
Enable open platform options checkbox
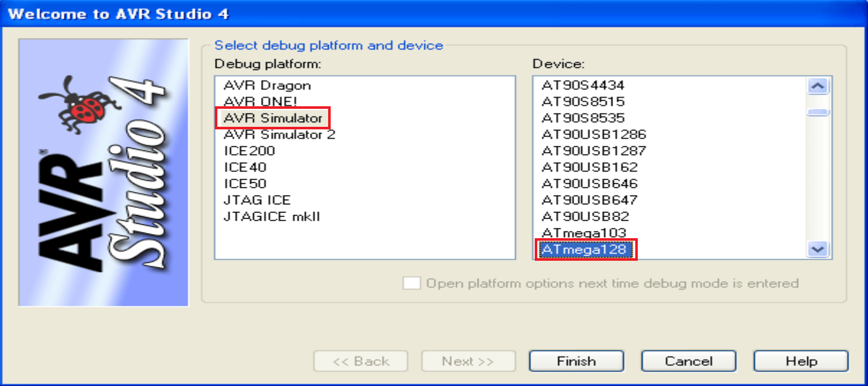tap(412, 283)
